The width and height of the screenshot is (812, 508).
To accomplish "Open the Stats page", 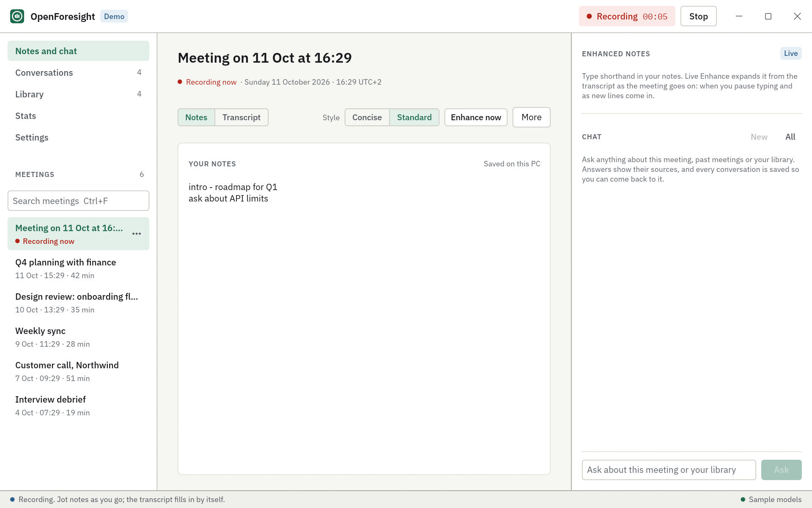I will pos(78,116).
